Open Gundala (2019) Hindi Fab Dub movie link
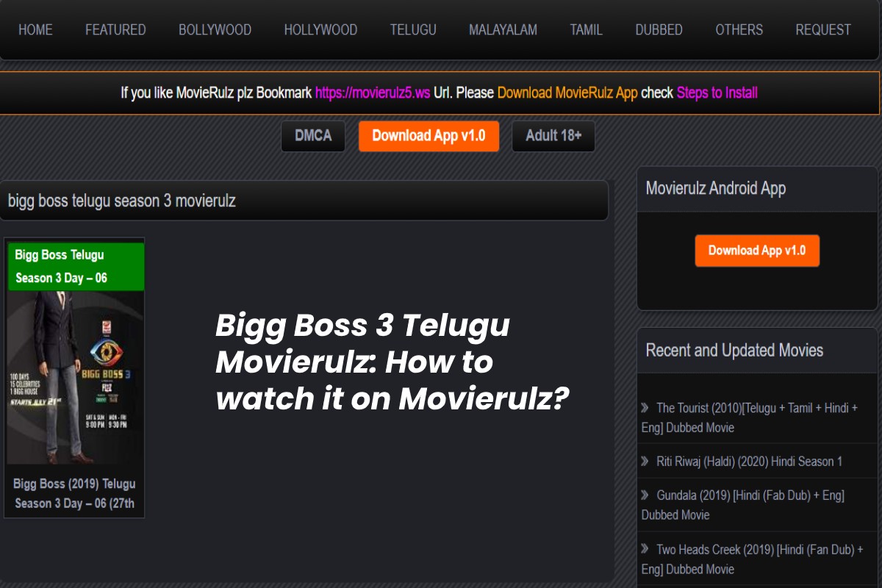This screenshot has height=588, width=882. (x=742, y=505)
